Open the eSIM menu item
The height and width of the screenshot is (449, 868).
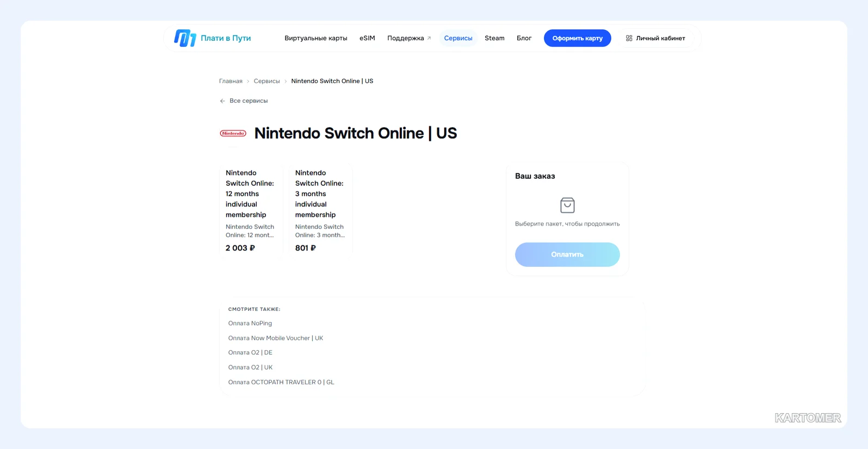367,38
